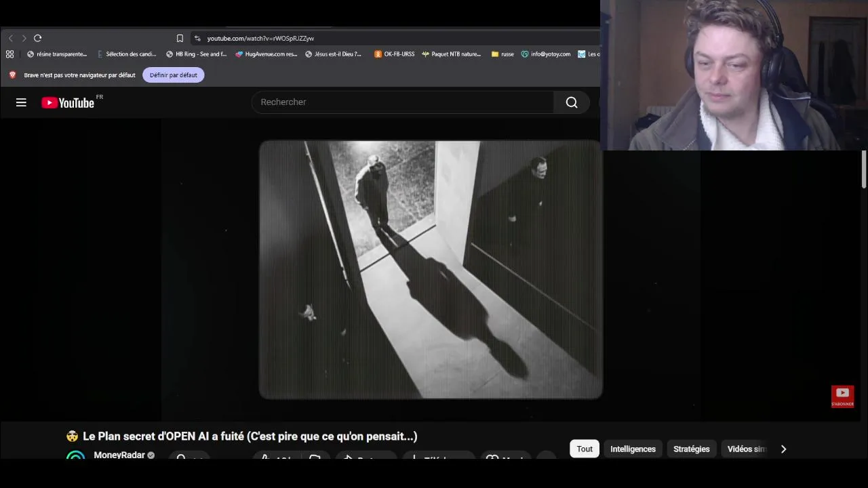Select the 'Tout' filter chip

(585, 449)
